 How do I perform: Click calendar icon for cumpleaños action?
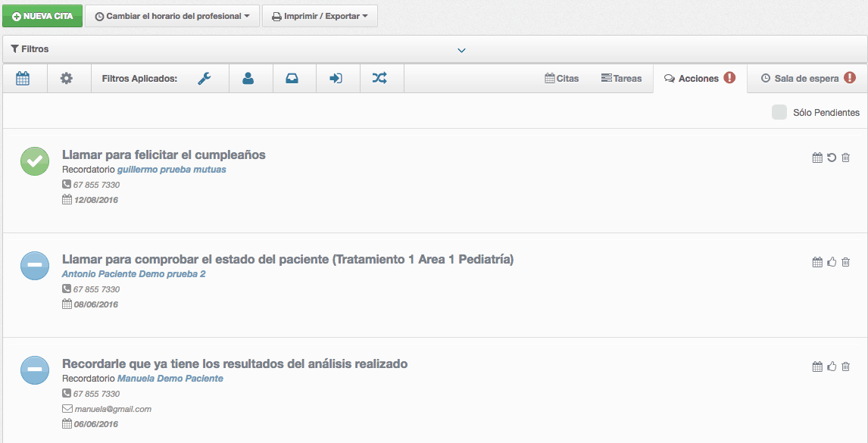tap(817, 158)
